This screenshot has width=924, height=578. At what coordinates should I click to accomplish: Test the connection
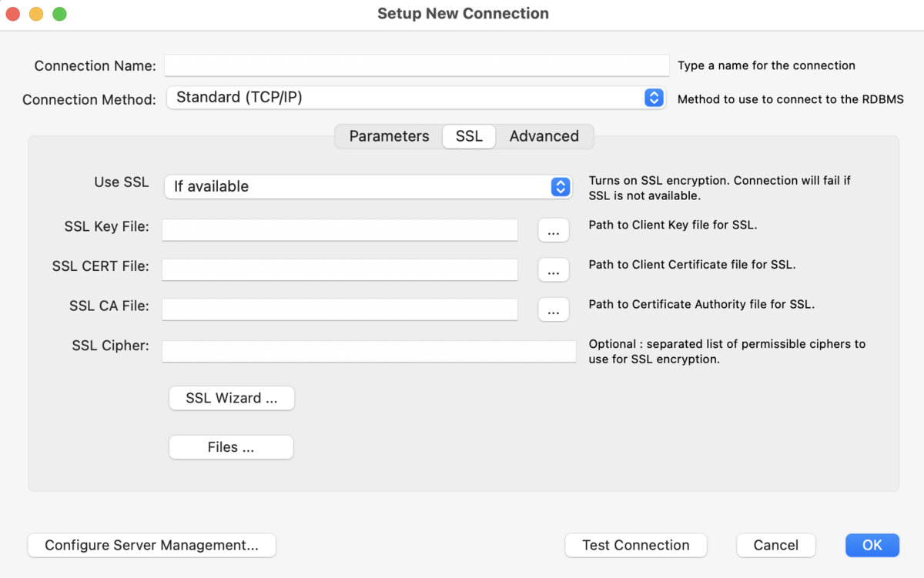(x=635, y=546)
